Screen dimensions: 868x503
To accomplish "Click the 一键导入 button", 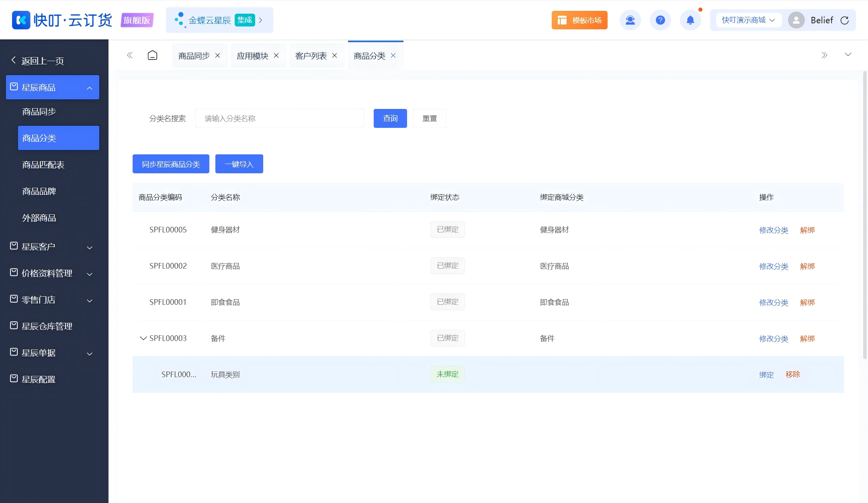I will tap(239, 164).
